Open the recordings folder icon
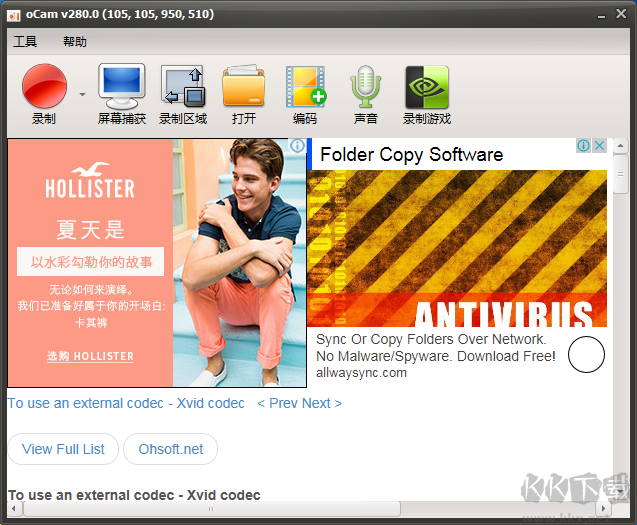This screenshot has height=525, width=637. coord(243,86)
